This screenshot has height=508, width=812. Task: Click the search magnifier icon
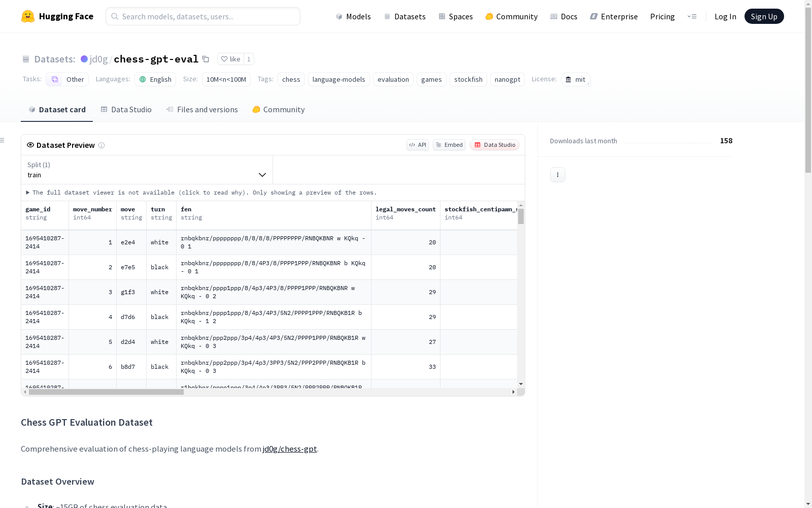click(x=115, y=16)
